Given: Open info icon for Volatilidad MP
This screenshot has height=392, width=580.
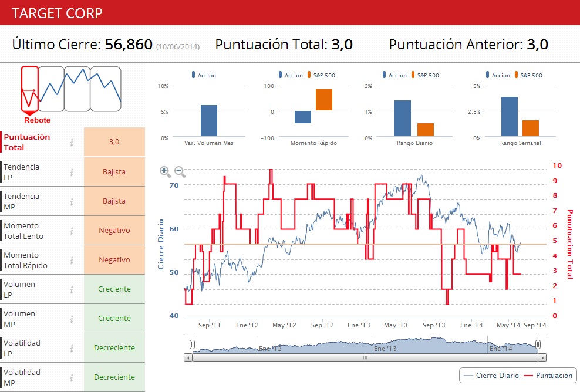Looking at the screenshot, I should pyautogui.click(x=72, y=378).
